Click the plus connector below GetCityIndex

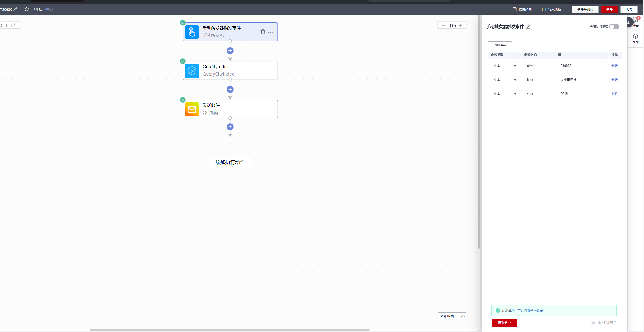point(230,89)
